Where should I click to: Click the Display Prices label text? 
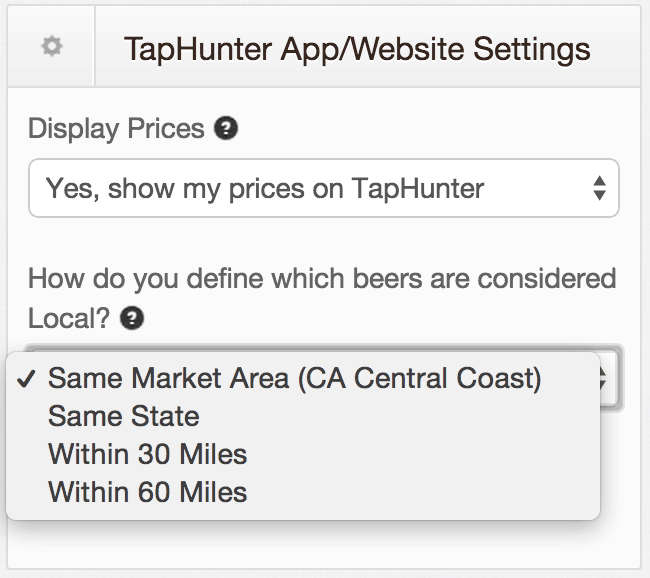coord(116,129)
